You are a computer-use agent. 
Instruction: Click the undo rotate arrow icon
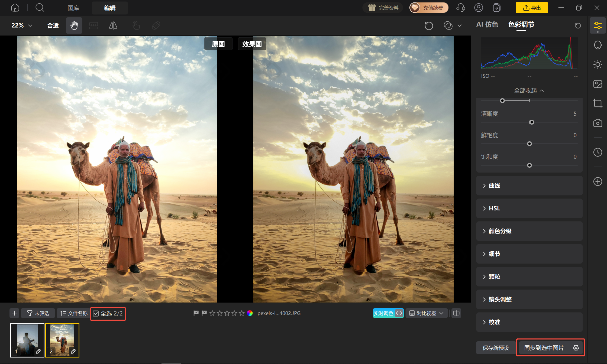coord(429,26)
